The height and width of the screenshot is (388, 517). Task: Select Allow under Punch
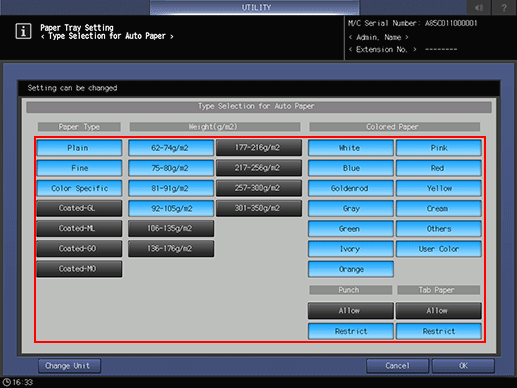(351, 311)
